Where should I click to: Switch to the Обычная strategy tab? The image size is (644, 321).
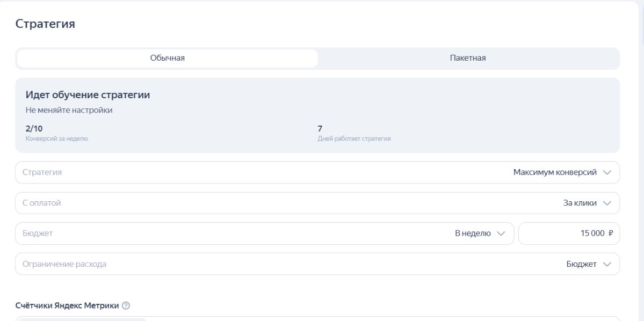[x=167, y=59]
